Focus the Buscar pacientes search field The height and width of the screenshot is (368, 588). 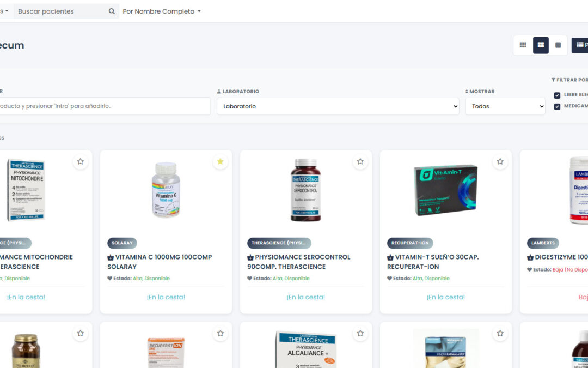[x=62, y=11]
